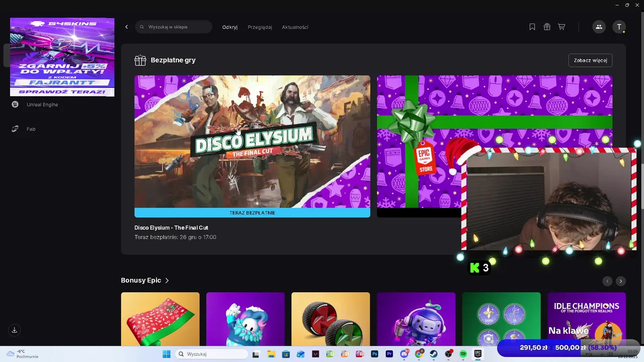
Task: Open Discord from the taskbar
Action: [404, 354]
